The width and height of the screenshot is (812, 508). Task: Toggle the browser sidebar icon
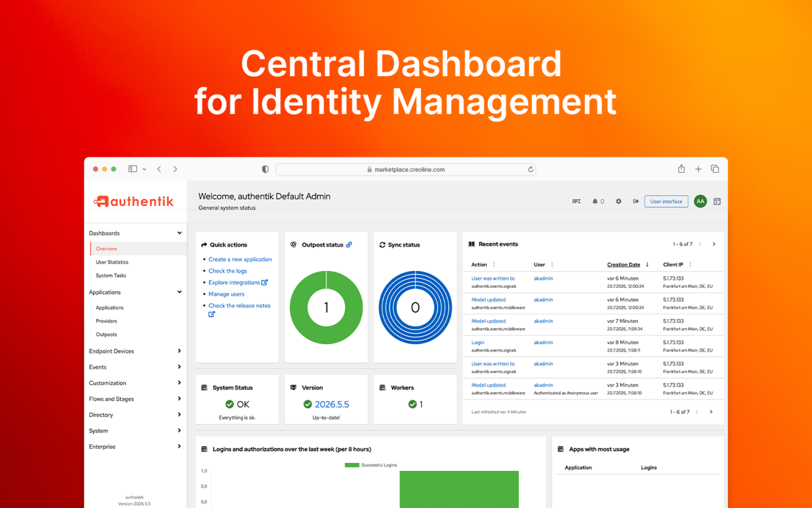click(133, 169)
